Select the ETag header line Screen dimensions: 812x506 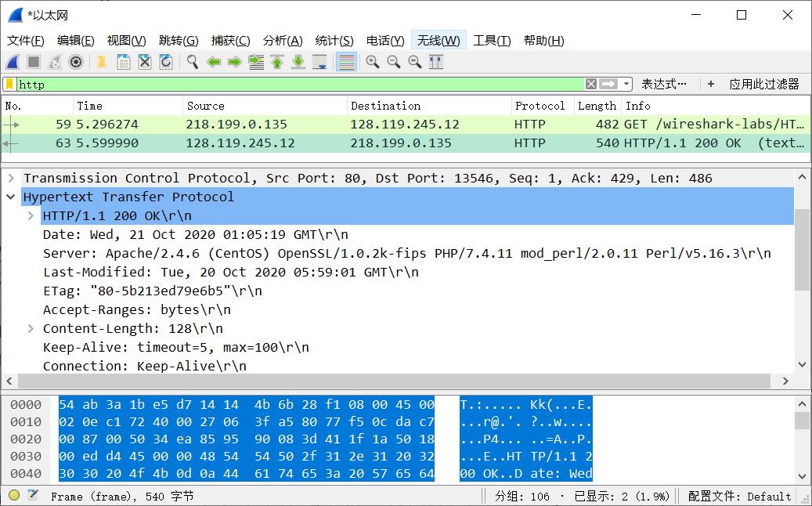[152, 291]
